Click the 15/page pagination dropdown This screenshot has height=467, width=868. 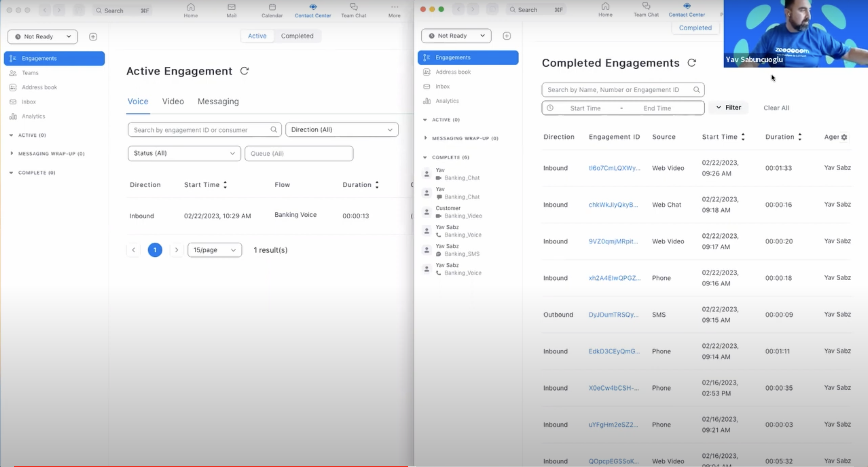click(213, 249)
